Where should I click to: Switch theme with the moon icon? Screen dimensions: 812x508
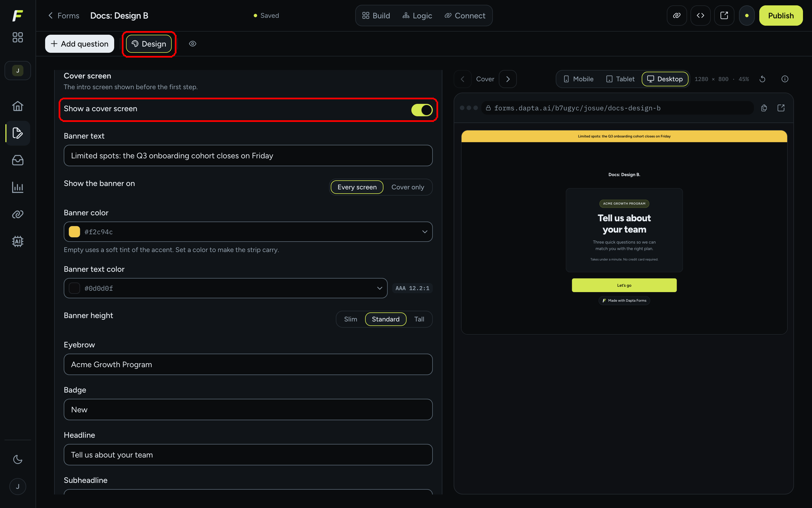tap(17, 459)
